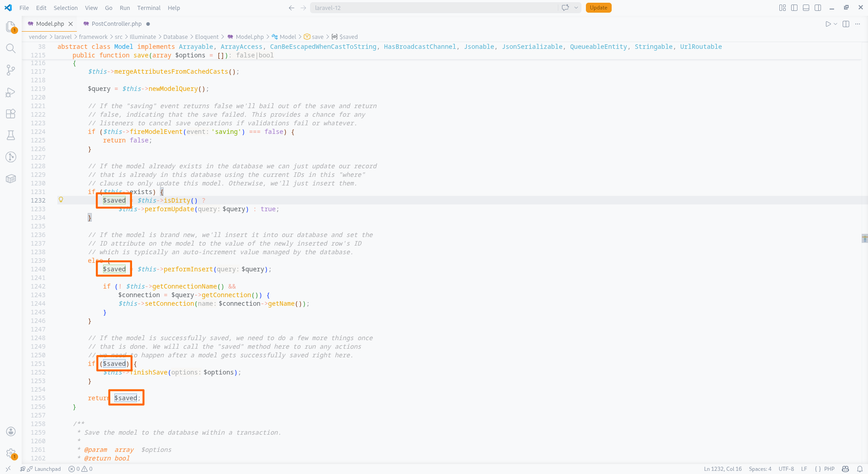Close the Model.php tab
868x474 pixels.
coord(71,24)
